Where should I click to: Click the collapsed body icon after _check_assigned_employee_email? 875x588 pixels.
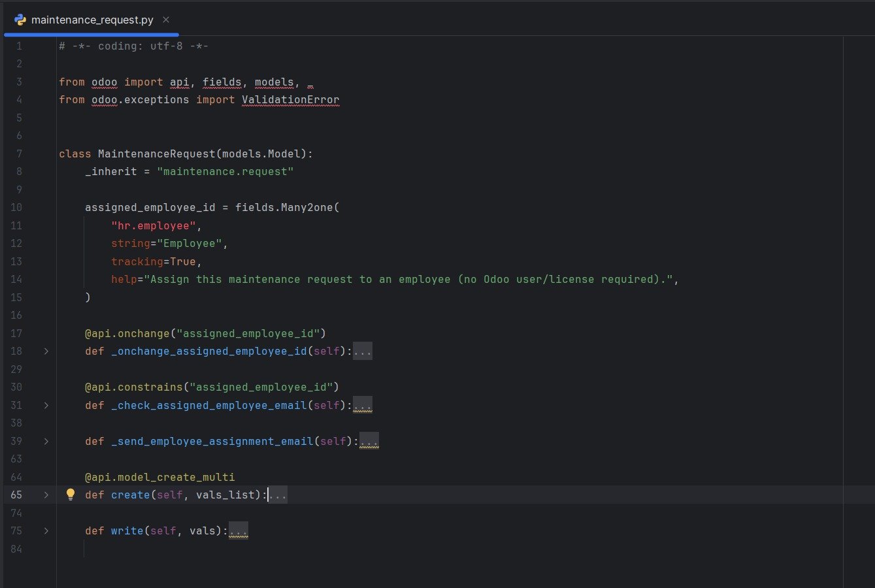(x=363, y=405)
